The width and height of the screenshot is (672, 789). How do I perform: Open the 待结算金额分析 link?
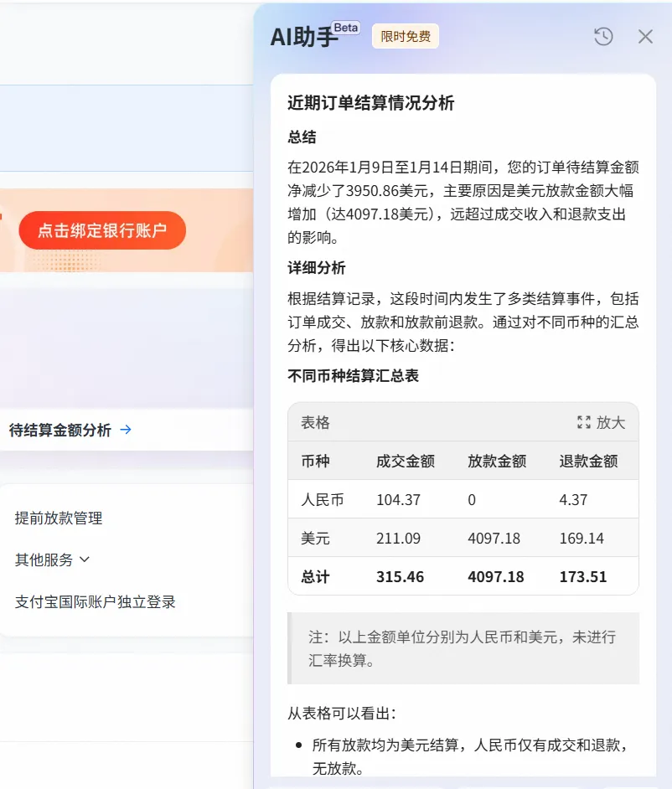[60, 430]
